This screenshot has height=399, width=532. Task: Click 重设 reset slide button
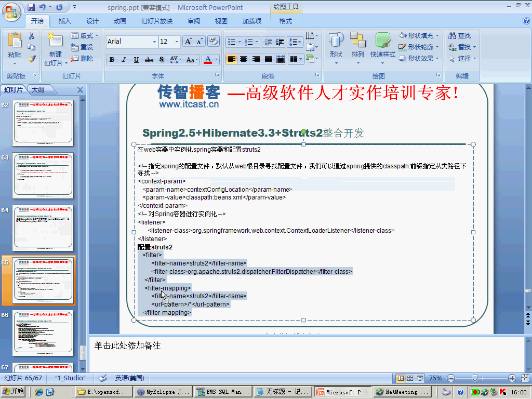(82, 47)
